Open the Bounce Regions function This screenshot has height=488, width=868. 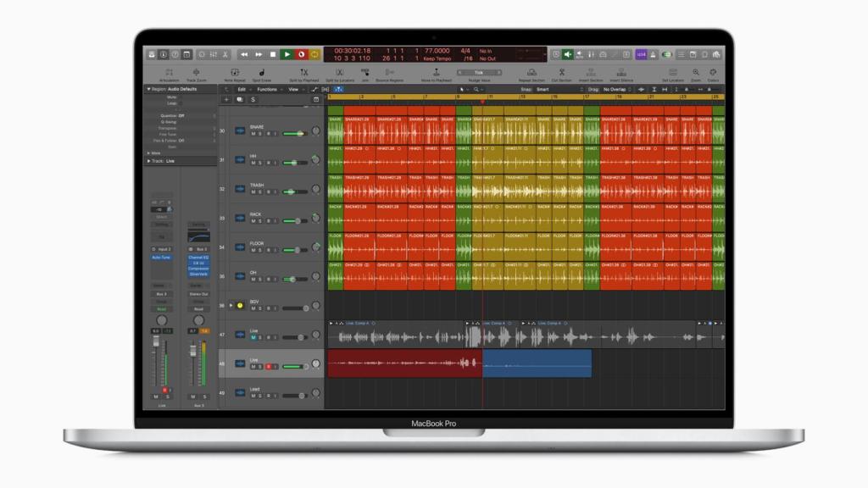tap(389, 71)
